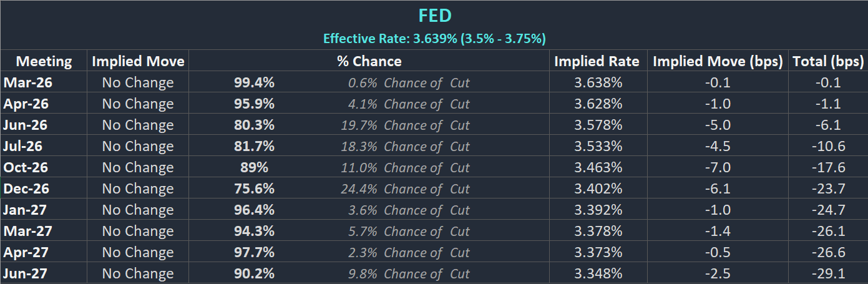Select the Dec-26 meeting cell

pyautogui.click(x=26, y=189)
